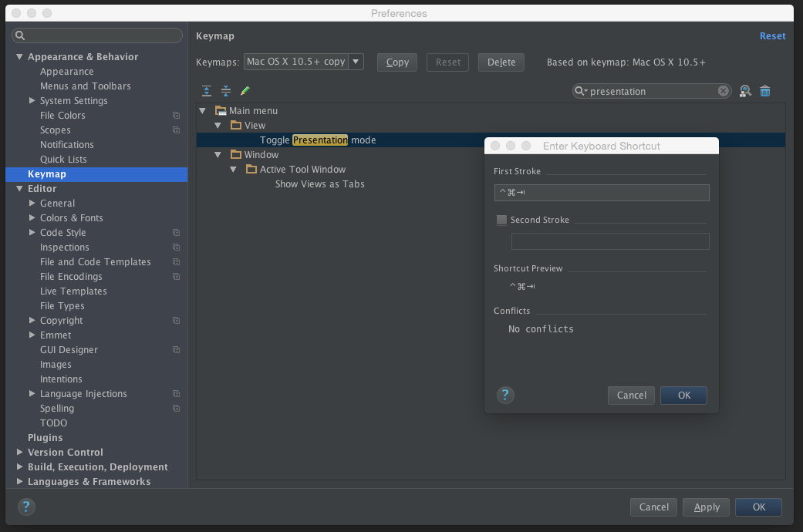This screenshot has height=532, width=803.
Task: Click the Copy keymap button
Action: coord(397,62)
